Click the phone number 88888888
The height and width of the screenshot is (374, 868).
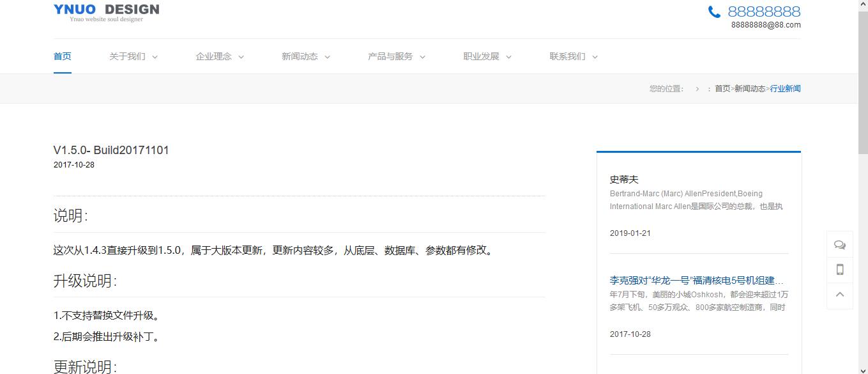764,12
